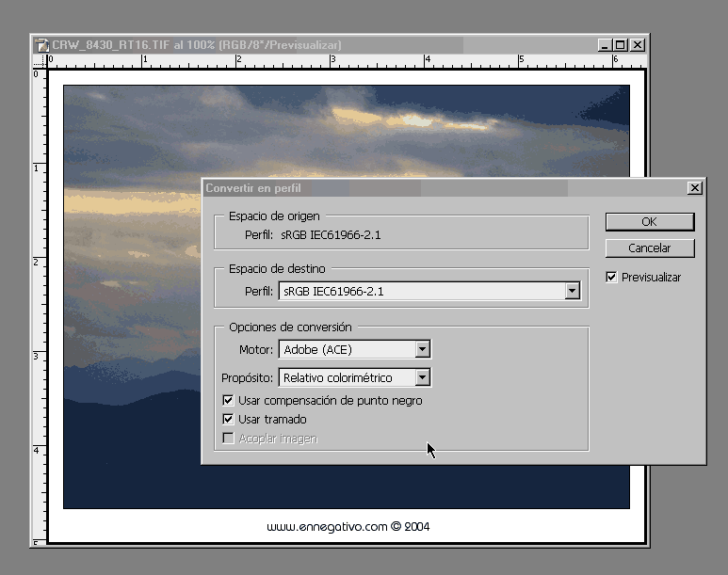Close the Convertir en perfil dialog
The height and width of the screenshot is (575, 728).
[x=695, y=188]
